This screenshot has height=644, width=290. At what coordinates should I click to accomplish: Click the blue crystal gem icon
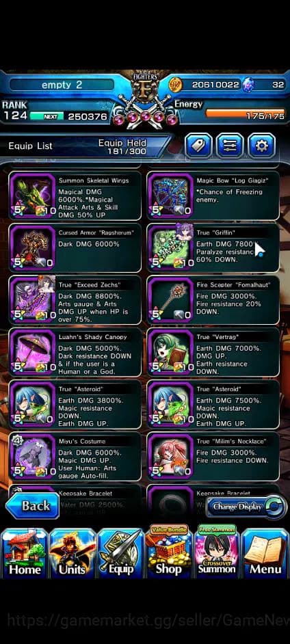[x=248, y=85]
